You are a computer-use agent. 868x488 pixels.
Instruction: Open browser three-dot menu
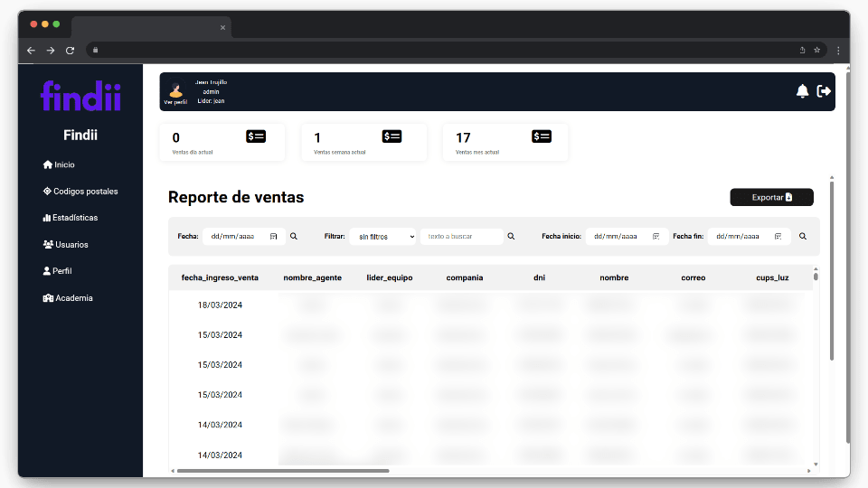[x=839, y=51]
